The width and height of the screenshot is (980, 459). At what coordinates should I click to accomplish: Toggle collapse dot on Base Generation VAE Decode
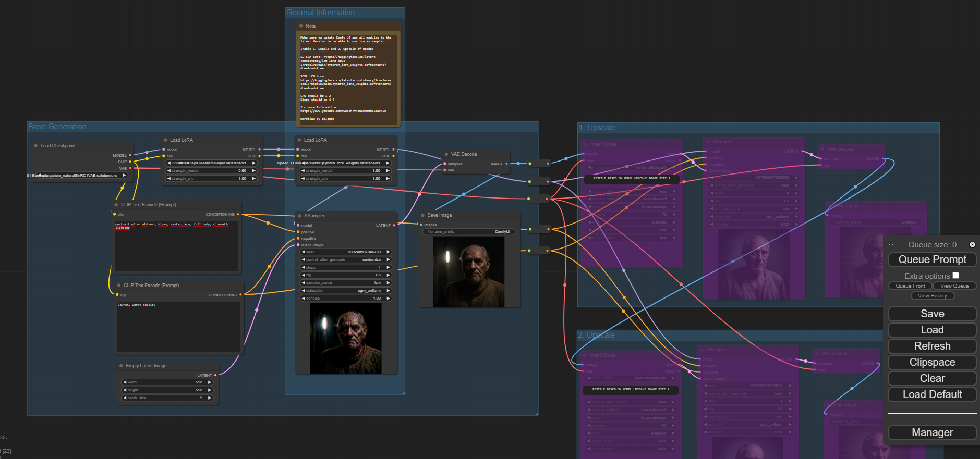(x=446, y=154)
